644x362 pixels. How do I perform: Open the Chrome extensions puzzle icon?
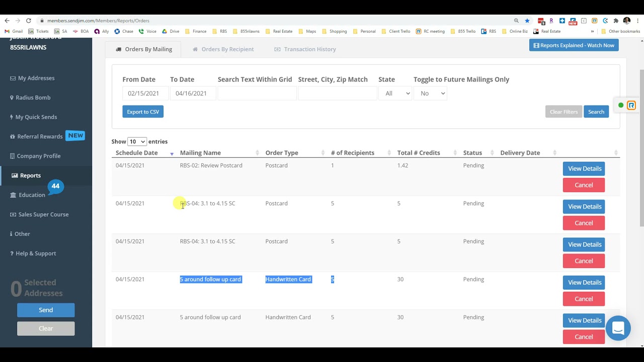tap(616, 21)
